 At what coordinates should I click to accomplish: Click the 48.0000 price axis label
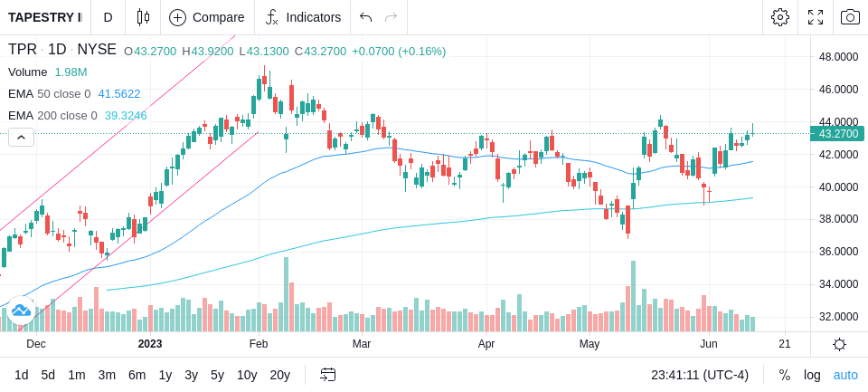839,56
